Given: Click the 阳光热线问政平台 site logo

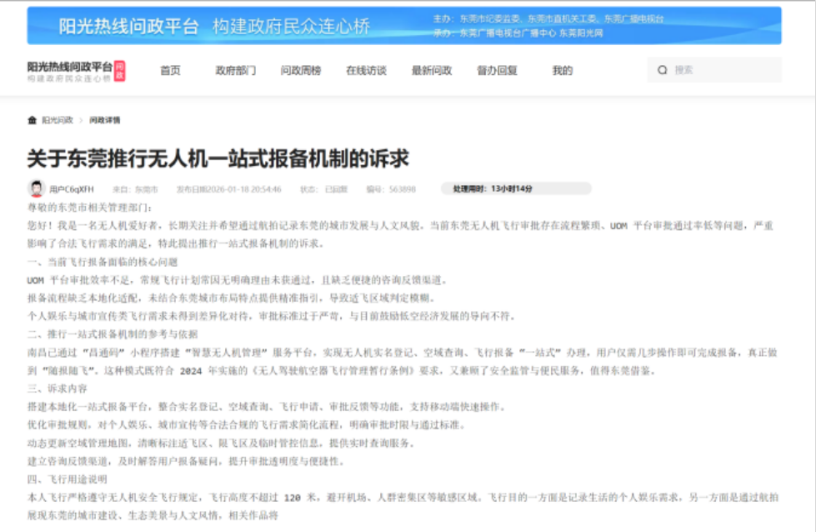Looking at the screenshot, I should (x=76, y=71).
